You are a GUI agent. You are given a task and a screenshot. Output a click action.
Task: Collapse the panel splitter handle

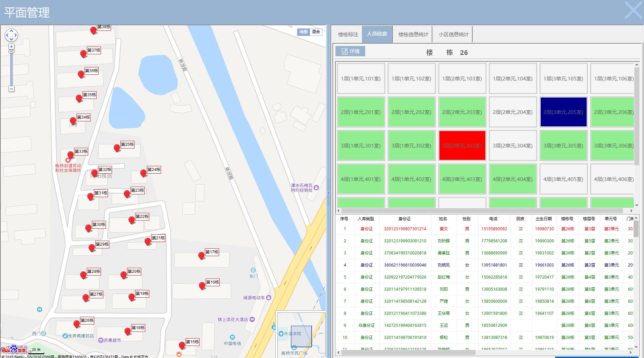(328, 193)
